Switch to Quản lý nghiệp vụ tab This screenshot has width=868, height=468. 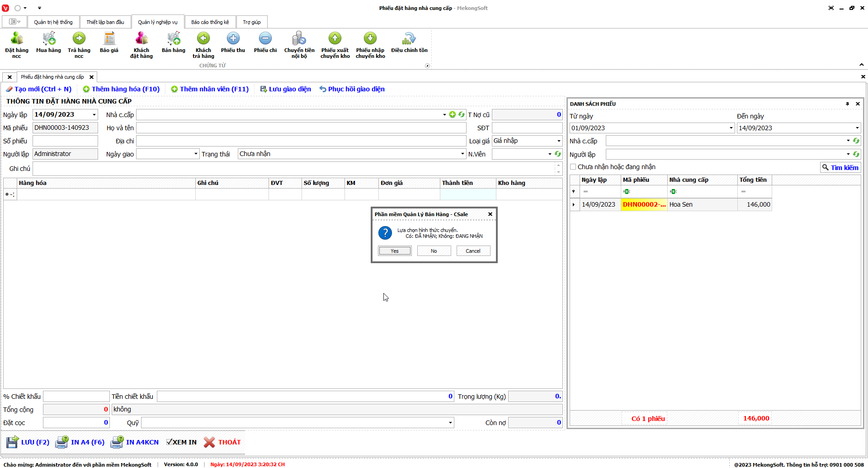158,22
